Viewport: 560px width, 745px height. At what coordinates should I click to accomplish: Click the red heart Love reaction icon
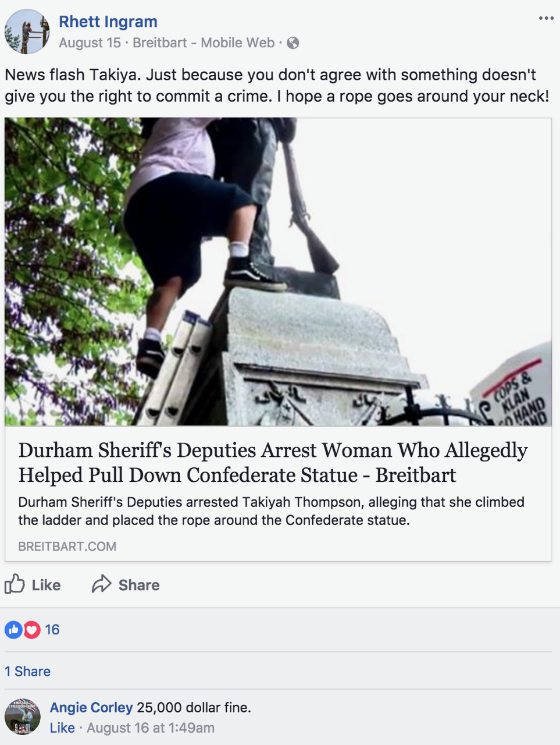pyautogui.click(x=32, y=629)
